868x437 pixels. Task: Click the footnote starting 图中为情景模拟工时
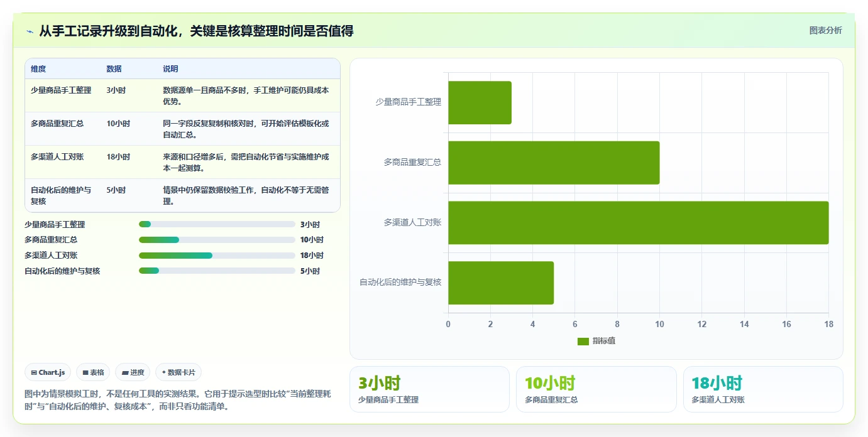coord(177,400)
